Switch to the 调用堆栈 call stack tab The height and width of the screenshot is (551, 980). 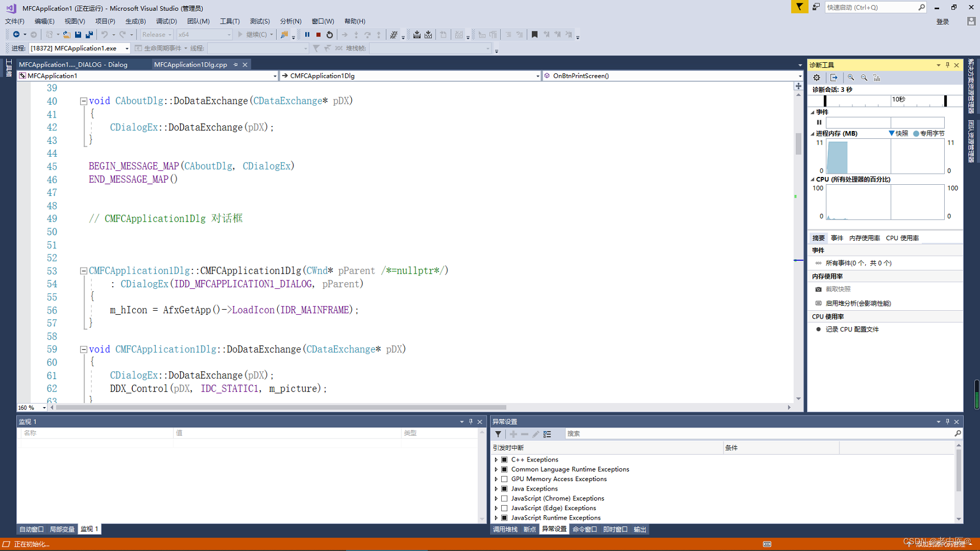pos(505,530)
